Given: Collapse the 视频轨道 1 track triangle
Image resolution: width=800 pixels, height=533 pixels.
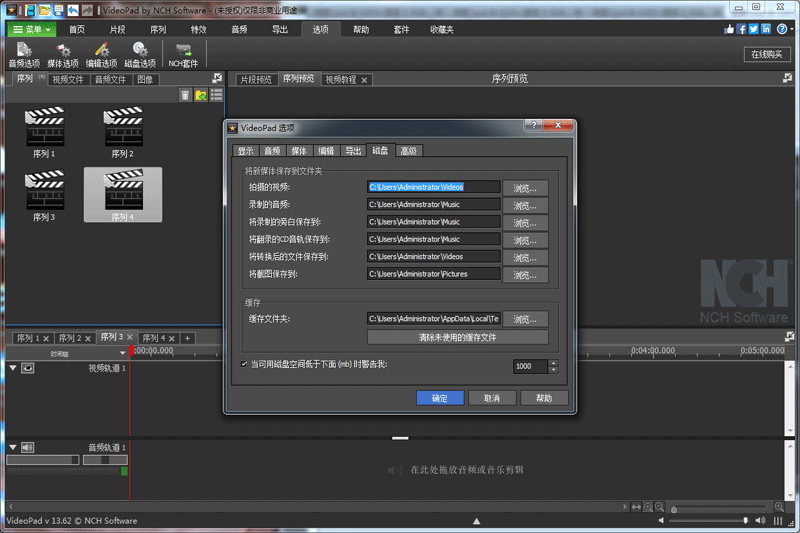Looking at the screenshot, I should 12,368.
